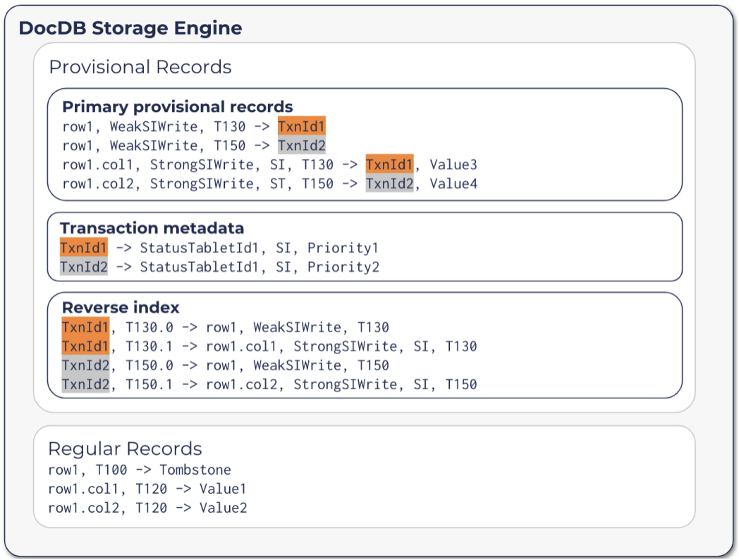
Task: Click the "Tombstone" value in Regular Records
Action: [x=195, y=470]
